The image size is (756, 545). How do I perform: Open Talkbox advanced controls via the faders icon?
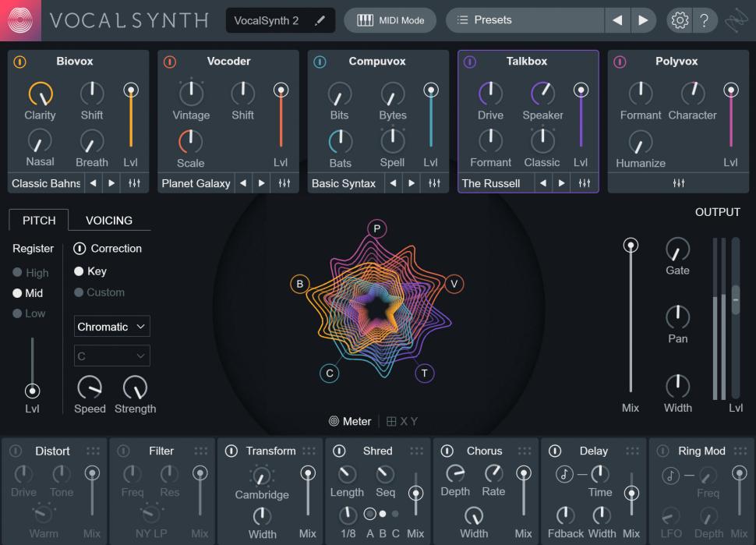click(584, 182)
